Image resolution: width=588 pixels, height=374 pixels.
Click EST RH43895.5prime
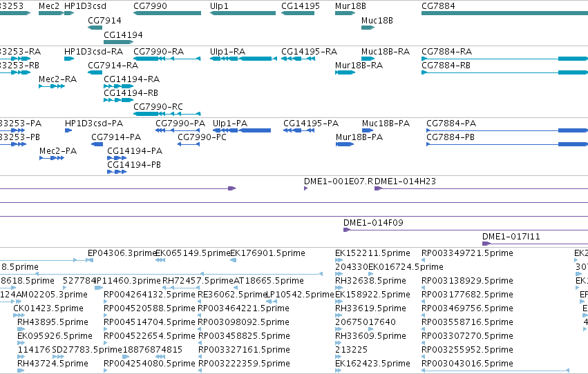click(21, 329)
